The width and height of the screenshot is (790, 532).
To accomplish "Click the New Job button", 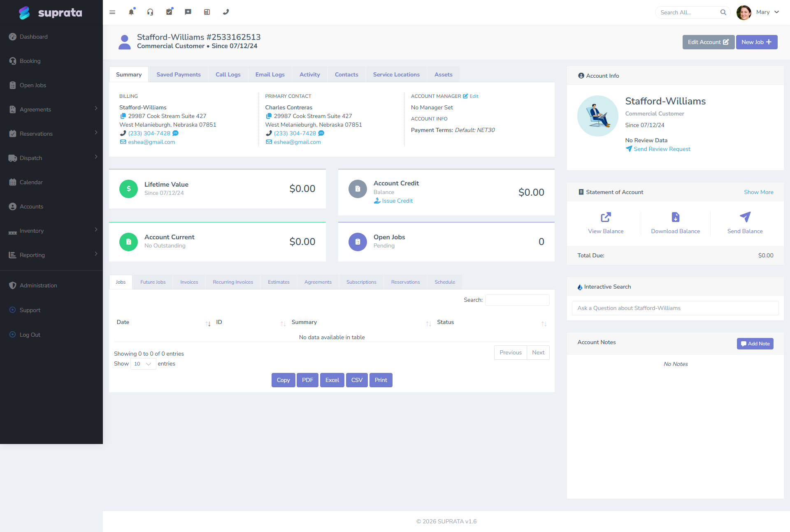I will coord(756,42).
